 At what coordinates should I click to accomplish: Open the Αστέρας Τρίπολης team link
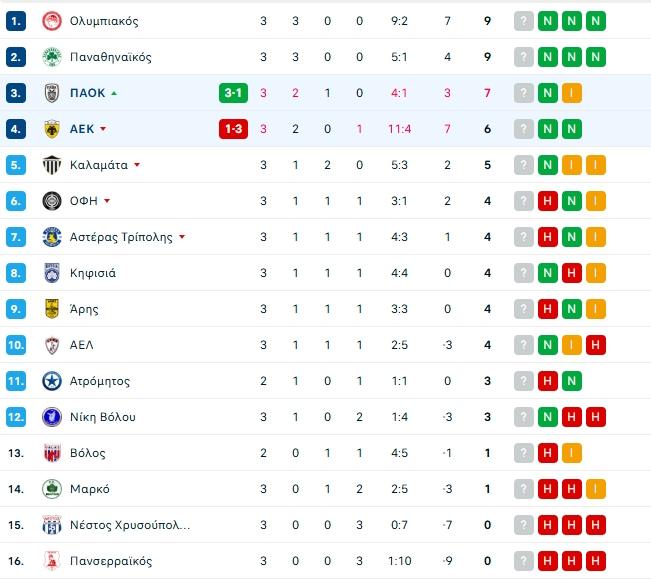point(121,237)
